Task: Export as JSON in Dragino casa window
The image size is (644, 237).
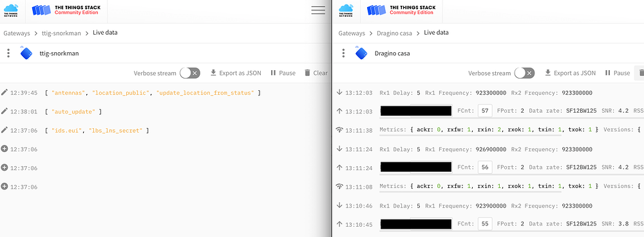Action: [570, 73]
